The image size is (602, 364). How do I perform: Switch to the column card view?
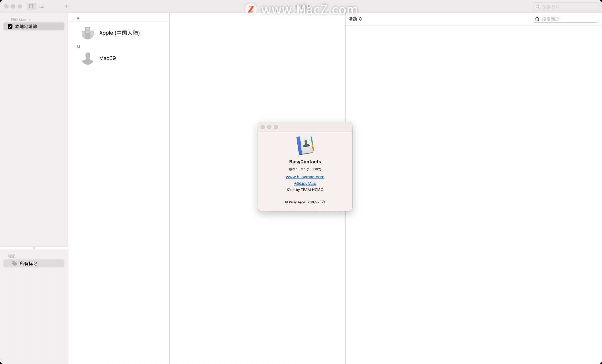(x=32, y=6)
